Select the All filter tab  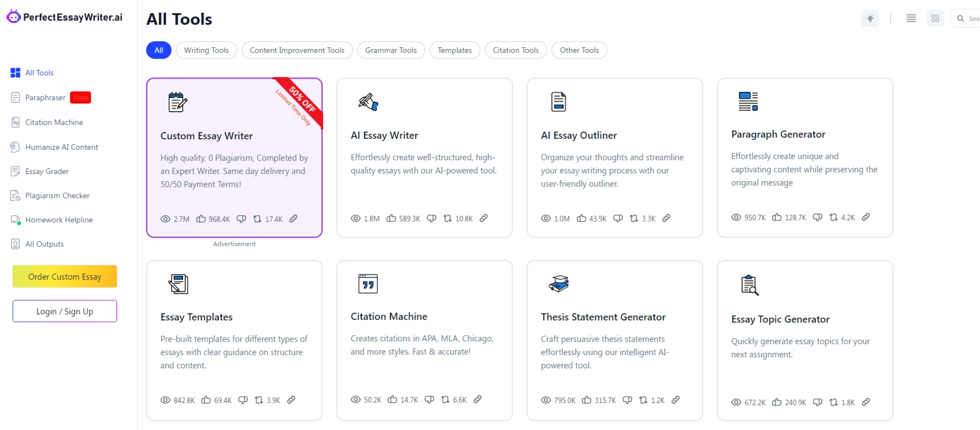point(159,50)
